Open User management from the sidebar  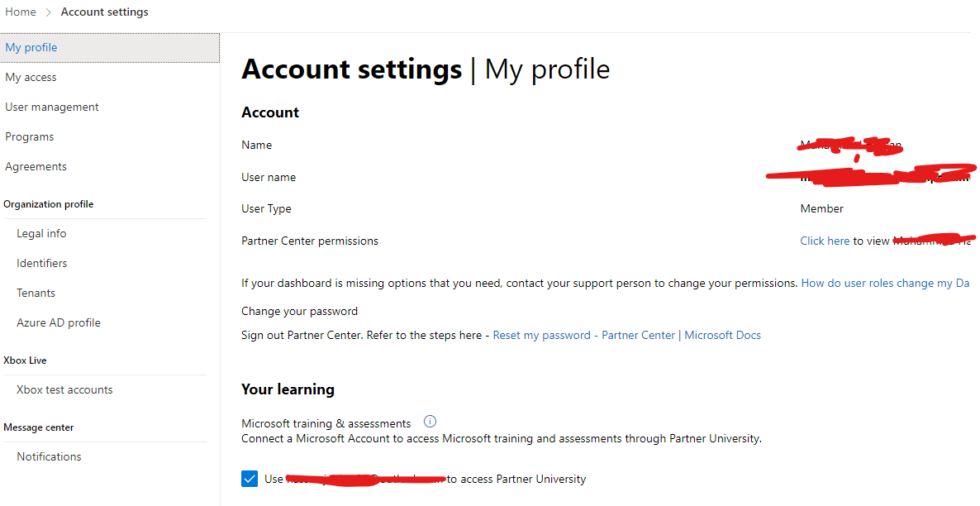(x=51, y=107)
